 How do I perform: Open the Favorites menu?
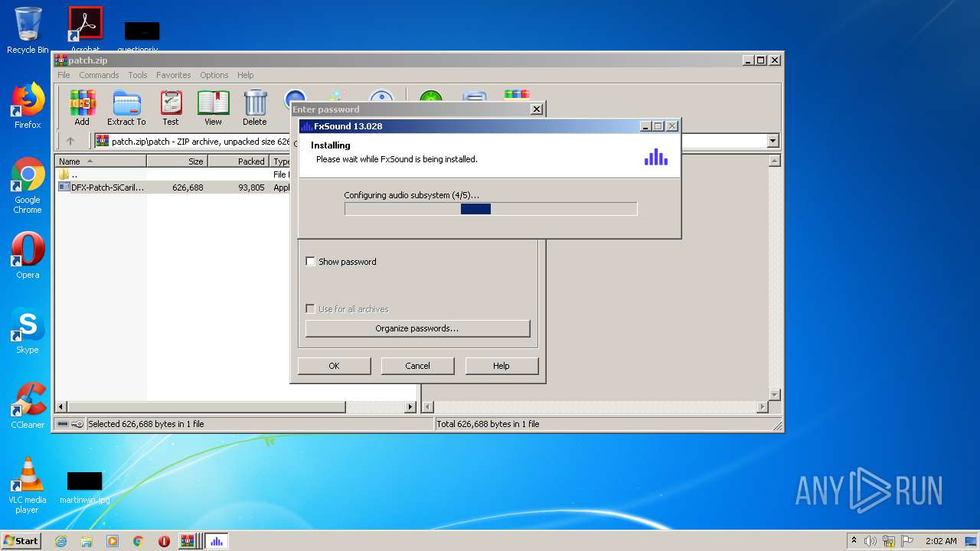[x=174, y=75]
